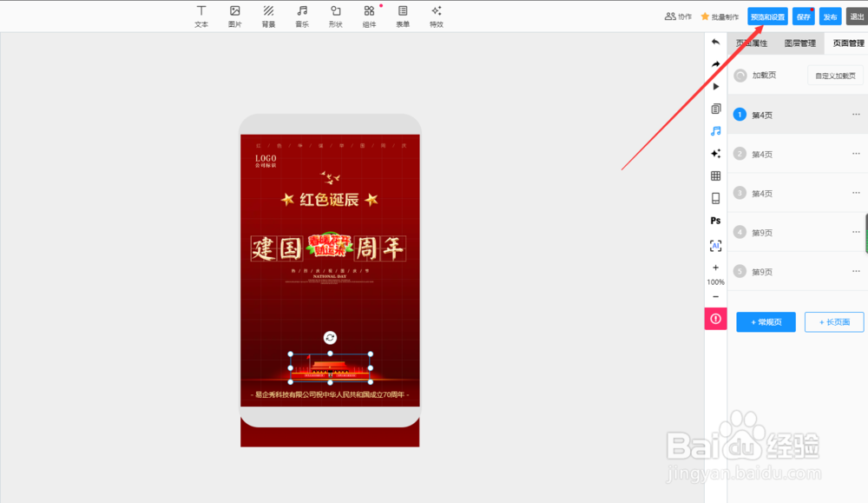Insert a form using the 表单 tool
This screenshot has width=868, height=503.
click(x=402, y=16)
